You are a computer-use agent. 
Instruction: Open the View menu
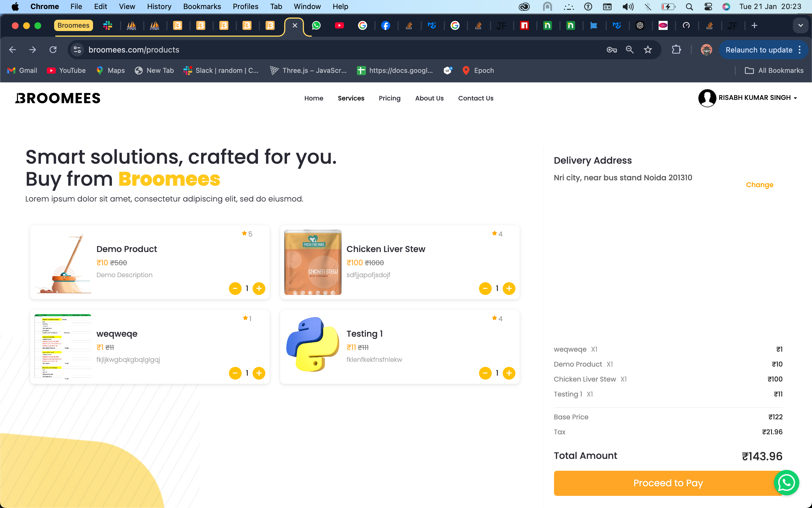click(127, 6)
